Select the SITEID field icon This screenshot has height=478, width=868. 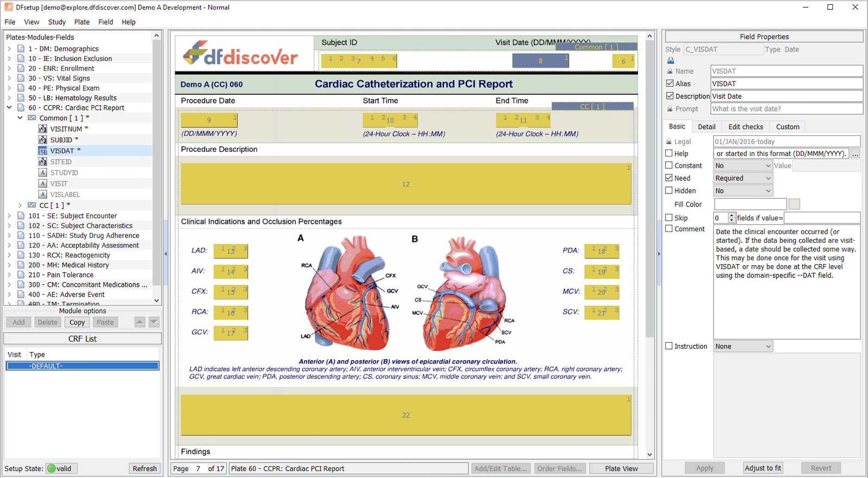pyautogui.click(x=43, y=162)
